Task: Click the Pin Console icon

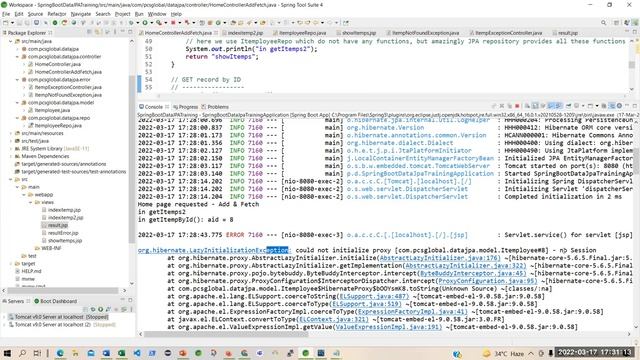Action: click(569, 106)
